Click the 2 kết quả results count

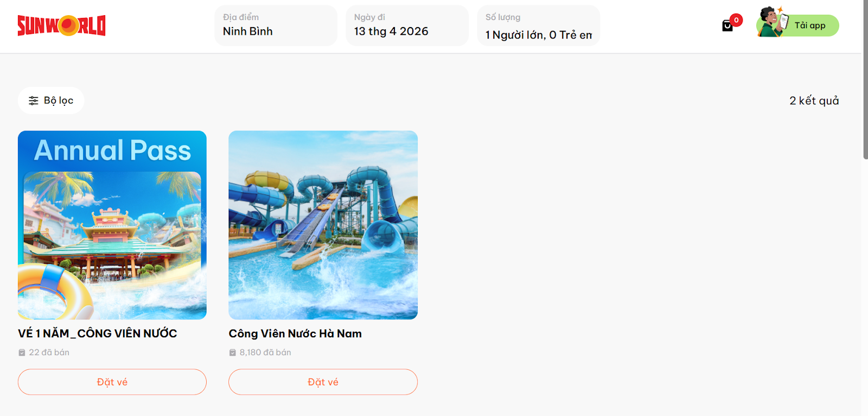814,100
